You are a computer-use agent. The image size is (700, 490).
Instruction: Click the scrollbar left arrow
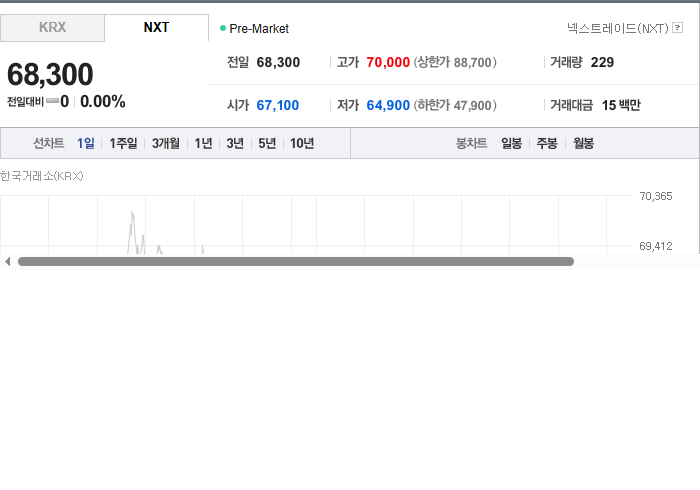(7, 262)
